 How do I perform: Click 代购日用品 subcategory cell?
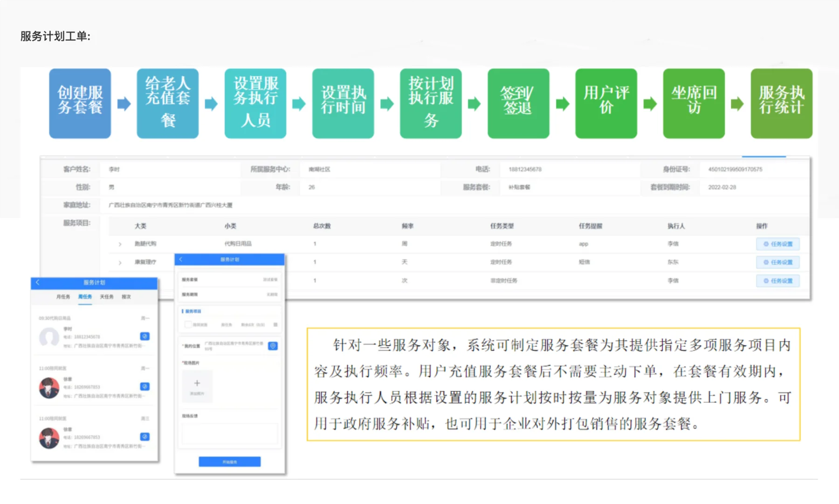point(238,244)
